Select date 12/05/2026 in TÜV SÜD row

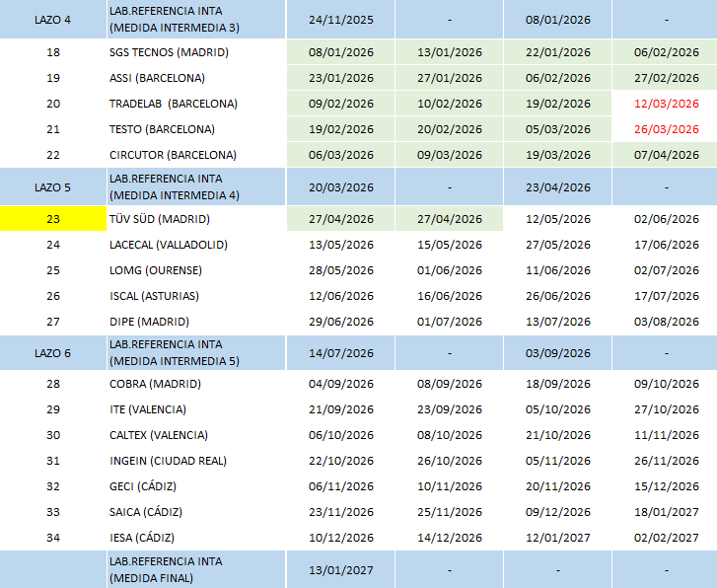tap(558, 219)
